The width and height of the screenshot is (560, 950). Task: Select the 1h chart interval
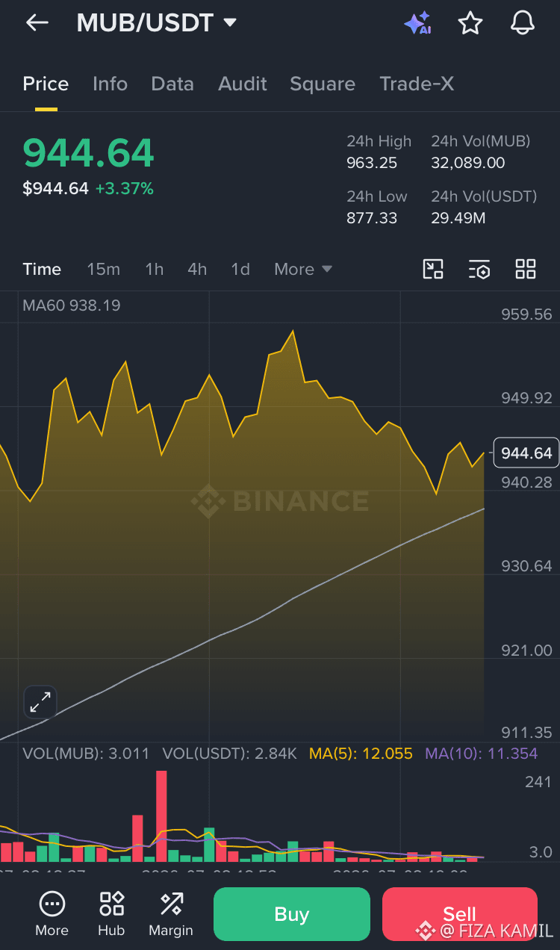pos(155,269)
